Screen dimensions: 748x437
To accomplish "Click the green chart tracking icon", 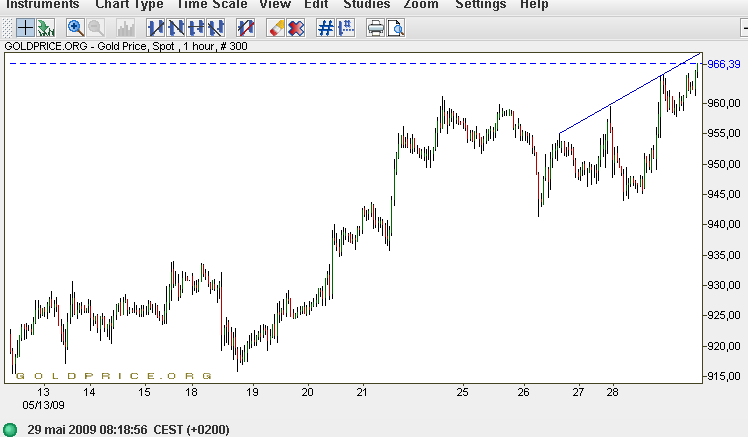I will coord(45,28).
